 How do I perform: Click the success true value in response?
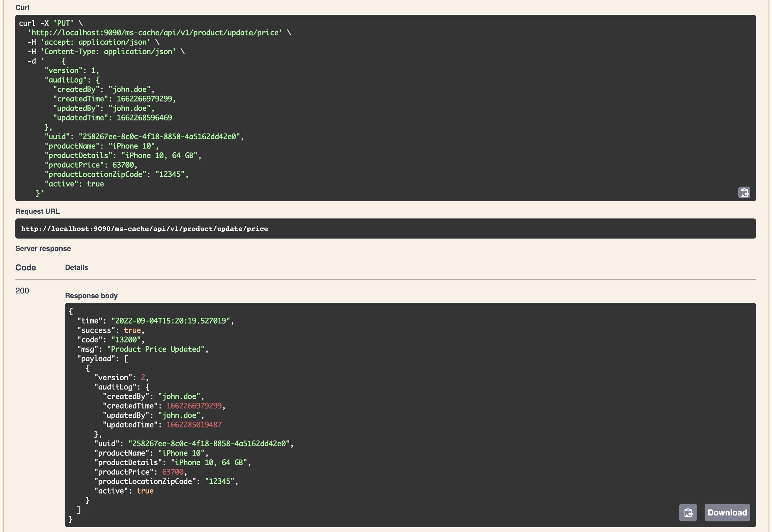coord(132,330)
